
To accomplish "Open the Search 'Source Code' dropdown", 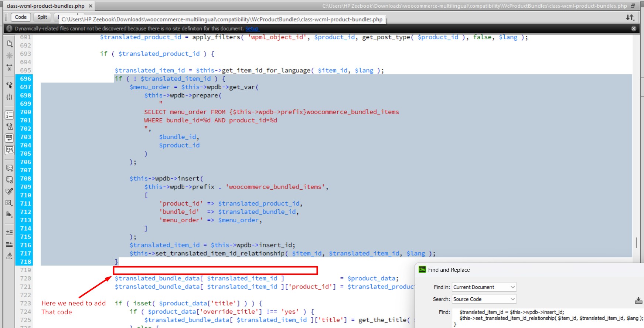I will 484,299.
